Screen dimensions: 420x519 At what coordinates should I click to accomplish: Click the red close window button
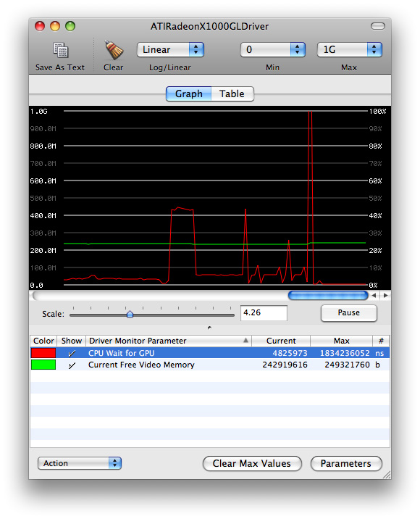pos(40,26)
